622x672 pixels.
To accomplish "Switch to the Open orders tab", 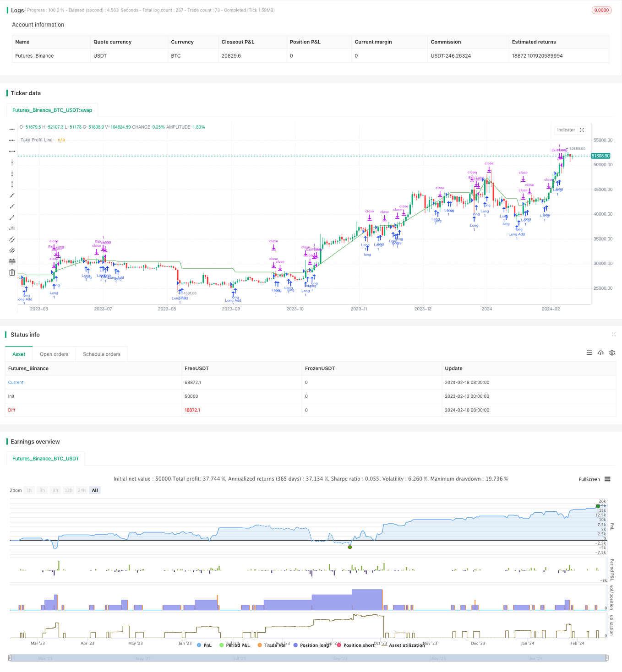I will pyautogui.click(x=54, y=353).
